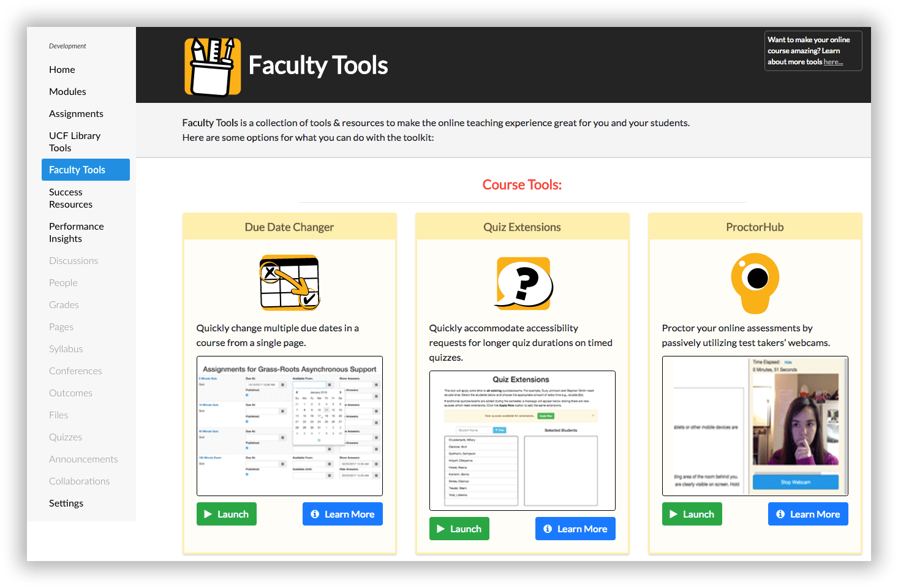Click the play icon on ProctorHub Launch

[674, 514]
